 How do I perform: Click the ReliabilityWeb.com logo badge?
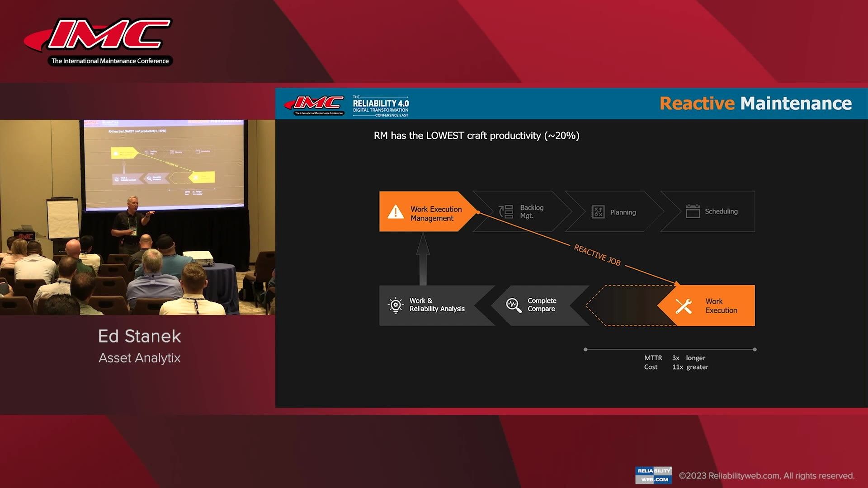pos(653,475)
